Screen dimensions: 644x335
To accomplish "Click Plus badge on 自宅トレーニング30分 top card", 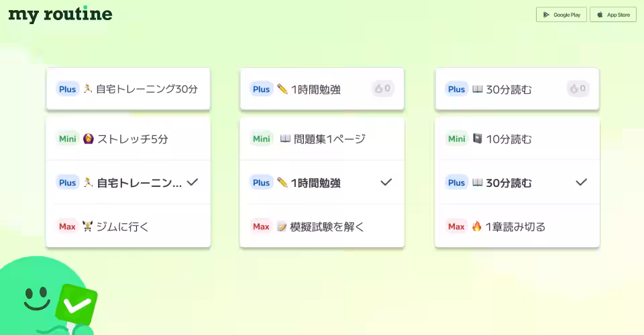I will click(x=67, y=89).
